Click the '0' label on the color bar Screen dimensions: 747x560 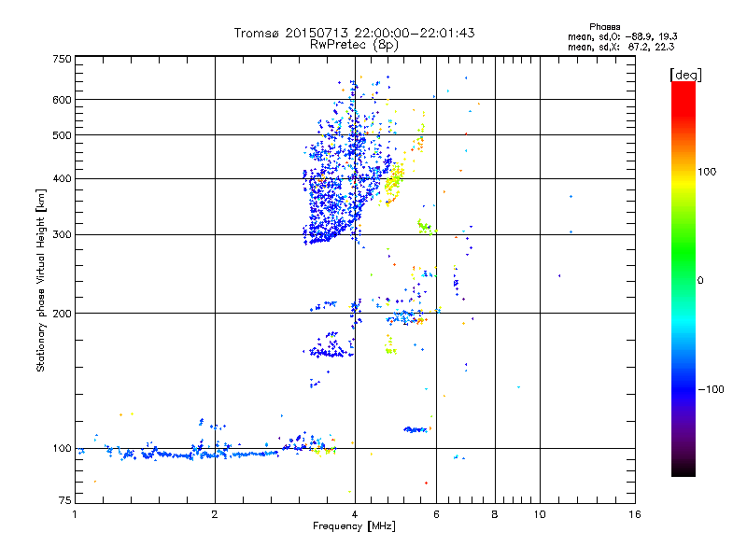coord(700,280)
